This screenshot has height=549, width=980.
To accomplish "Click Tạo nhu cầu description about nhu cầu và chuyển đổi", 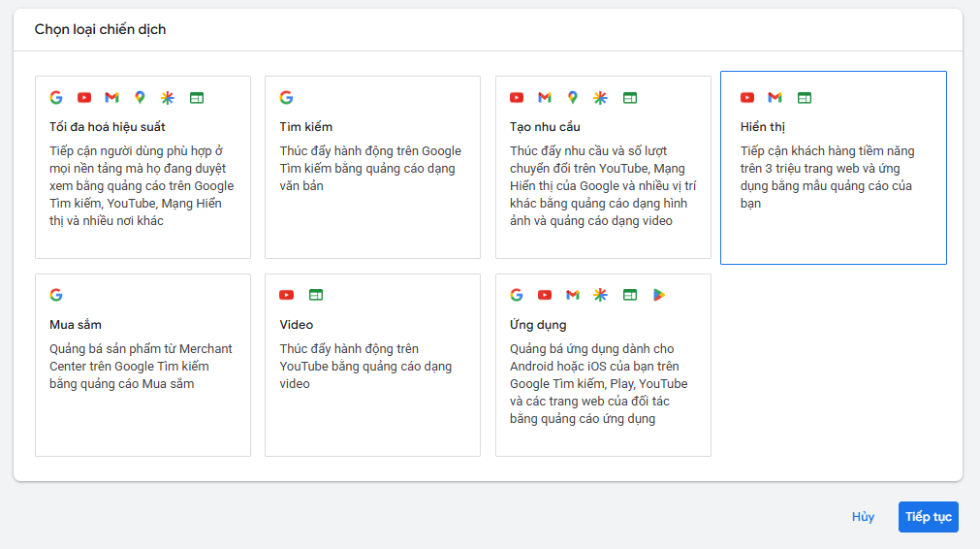I will click(603, 185).
